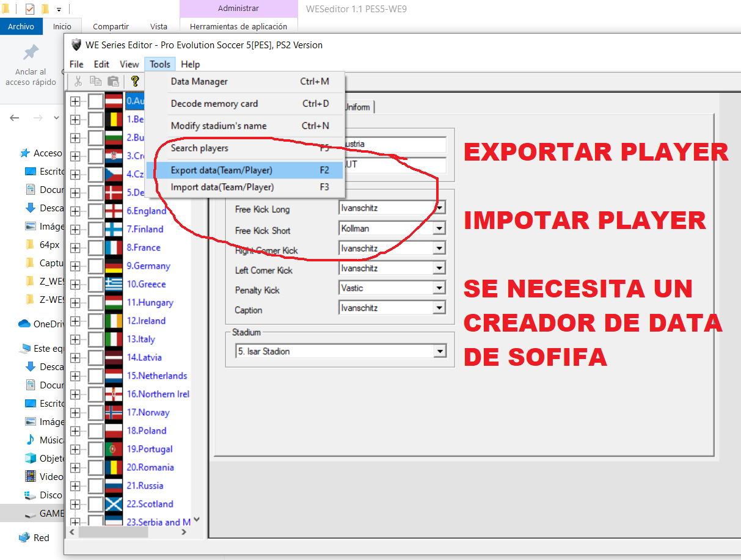The image size is (741, 560).
Task: Expand the 6.England team node
Action: pos(75,211)
